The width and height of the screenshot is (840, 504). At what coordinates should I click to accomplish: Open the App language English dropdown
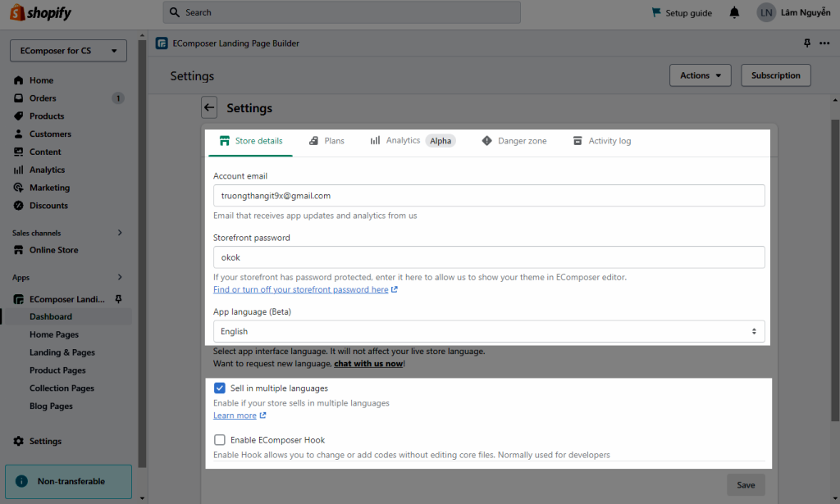pyautogui.click(x=489, y=331)
